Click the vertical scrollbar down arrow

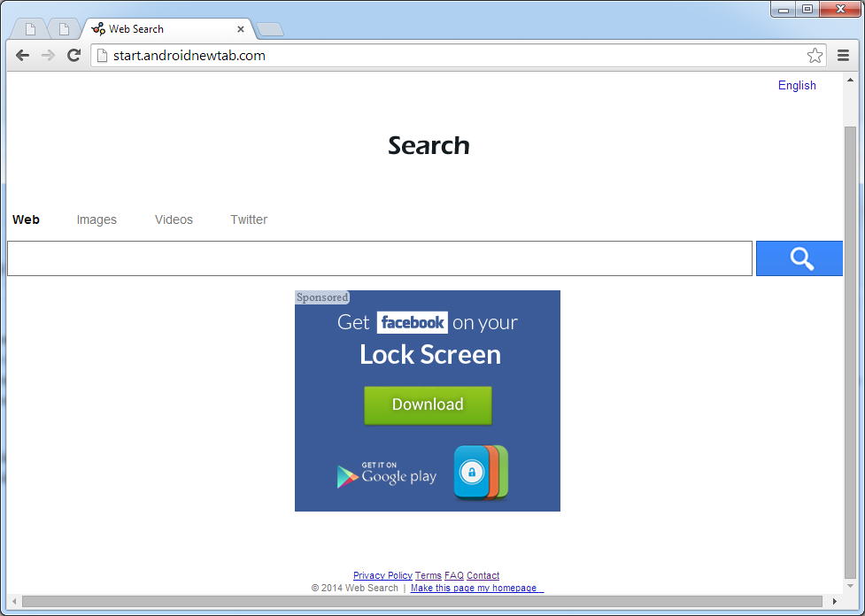pyautogui.click(x=850, y=586)
